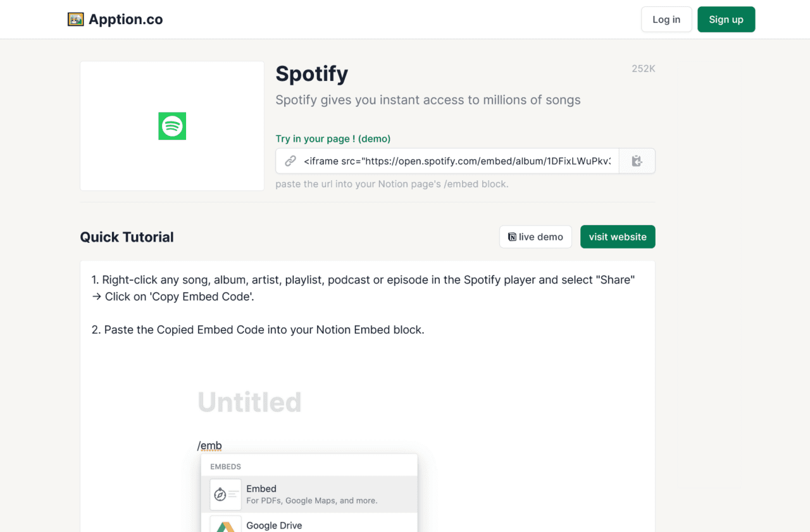Copy embed code with clipboard icon
Viewport: 810px width, 532px height.
[637, 161]
